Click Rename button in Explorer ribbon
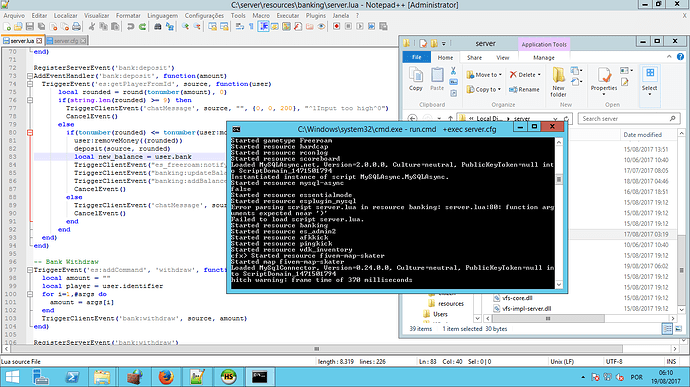The image size is (690, 387). (524, 89)
